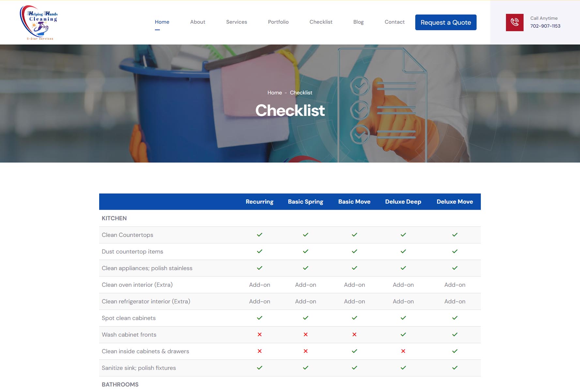Click the checkmark for Sanitize sink Deluxe Deep

(403, 368)
